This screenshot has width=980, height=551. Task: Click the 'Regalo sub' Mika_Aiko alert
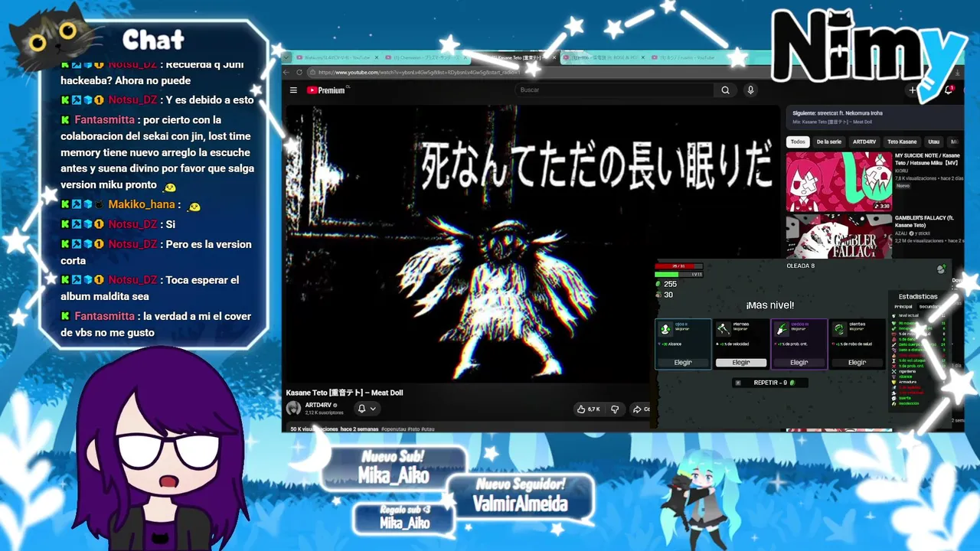[404, 518]
